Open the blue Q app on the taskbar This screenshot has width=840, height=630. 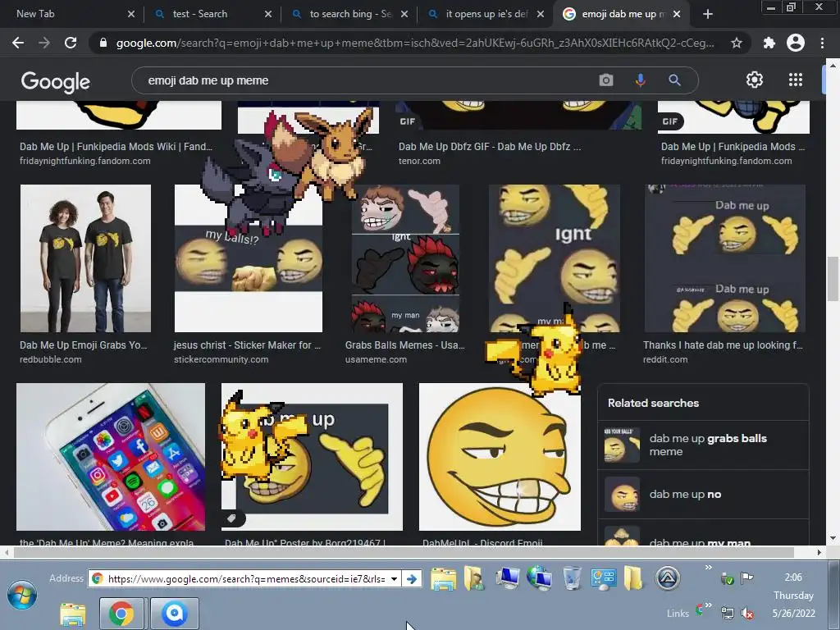tap(175, 614)
